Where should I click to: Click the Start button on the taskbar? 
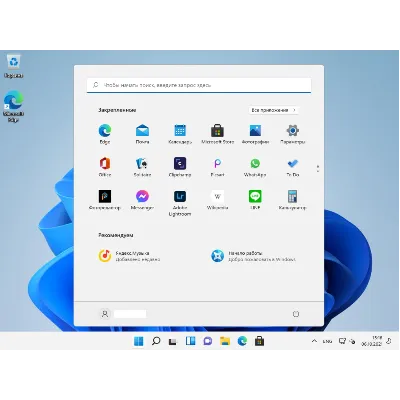139,341
